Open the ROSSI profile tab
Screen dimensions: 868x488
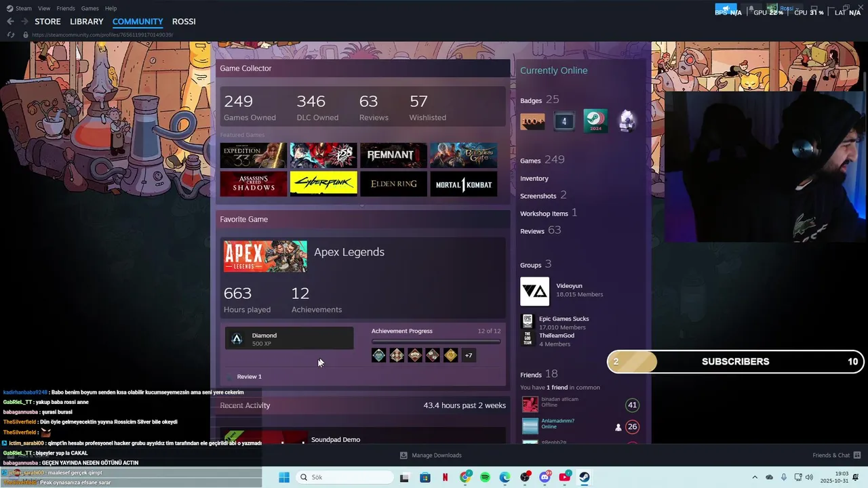pyautogui.click(x=184, y=22)
